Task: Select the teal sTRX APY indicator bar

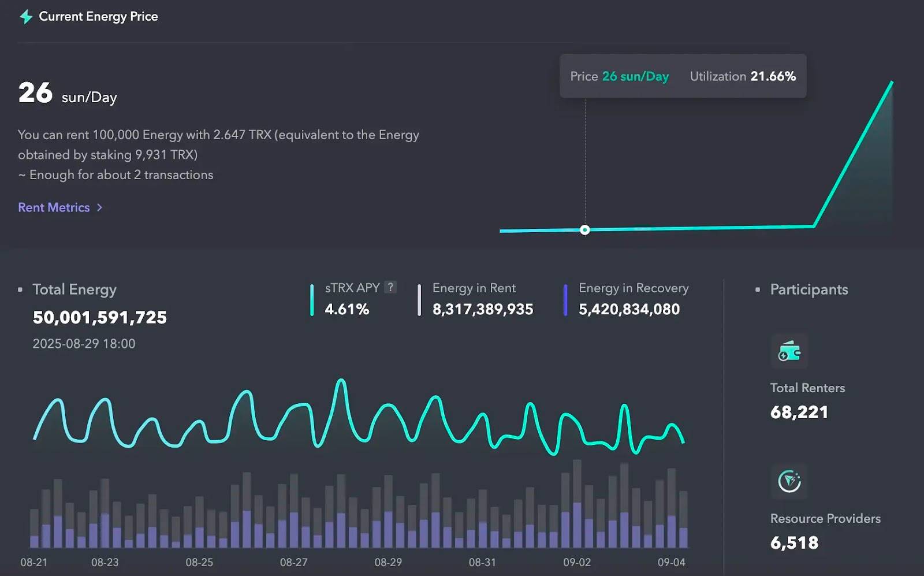Action: (x=312, y=299)
